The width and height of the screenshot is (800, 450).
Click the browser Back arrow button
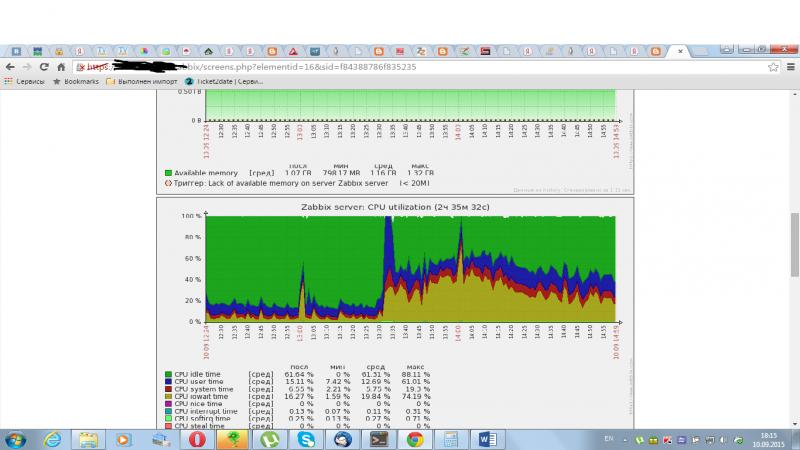(x=10, y=67)
